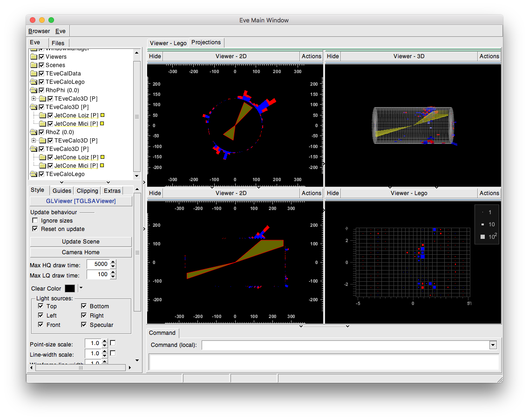The width and height of the screenshot is (529, 420).
Task: Disable the Reset on update checkbox
Action: pyautogui.click(x=34, y=229)
